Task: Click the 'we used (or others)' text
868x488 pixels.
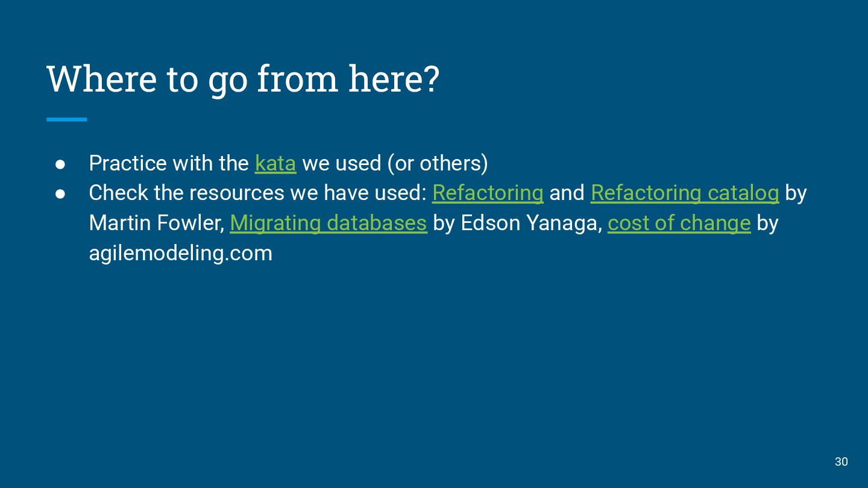Action: (395, 163)
